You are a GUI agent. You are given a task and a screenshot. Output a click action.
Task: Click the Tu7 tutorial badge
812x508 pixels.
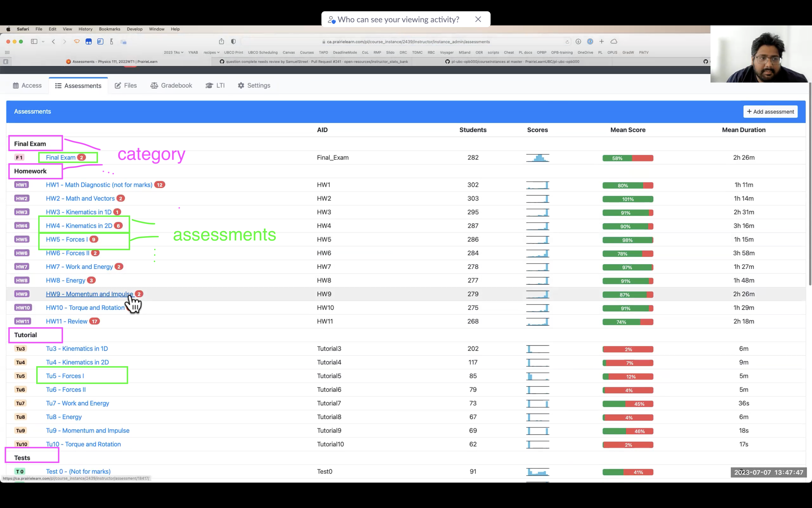tap(21, 403)
